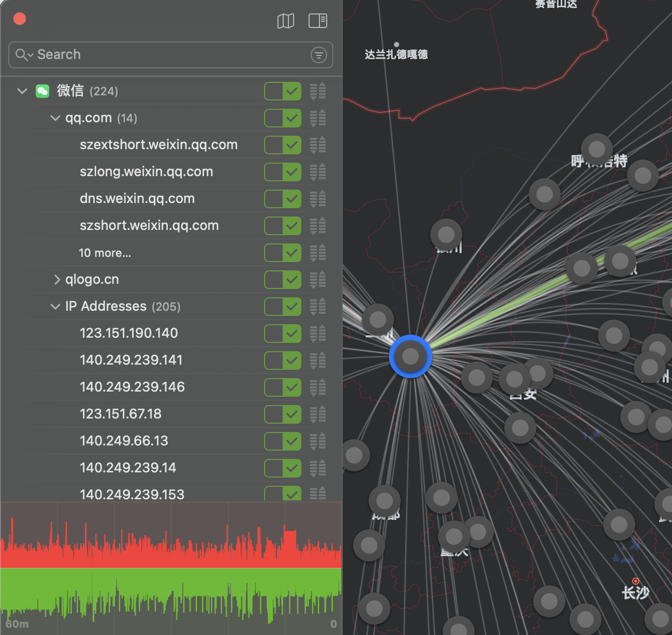This screenshot has width=672, height=635.
Task: Toggle rule switch for 140.249.239.141
Action: point(283,360)
